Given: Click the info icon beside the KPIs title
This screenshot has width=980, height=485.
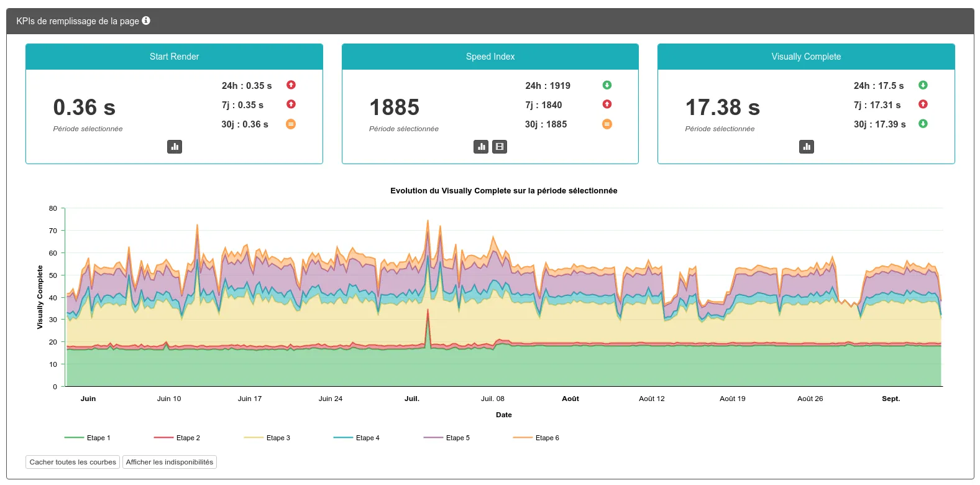Looking at the screenshot, I should click(146, 21).
